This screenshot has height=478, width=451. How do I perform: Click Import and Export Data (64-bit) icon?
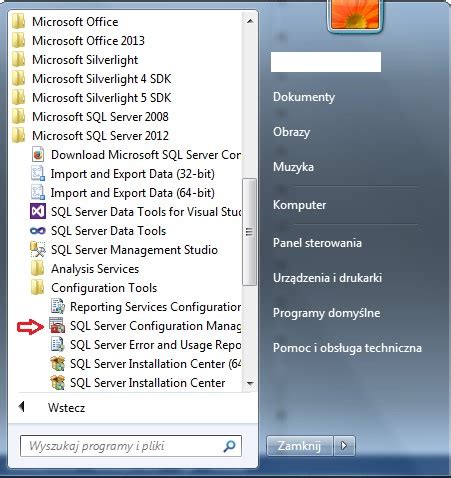pos(38,192)
